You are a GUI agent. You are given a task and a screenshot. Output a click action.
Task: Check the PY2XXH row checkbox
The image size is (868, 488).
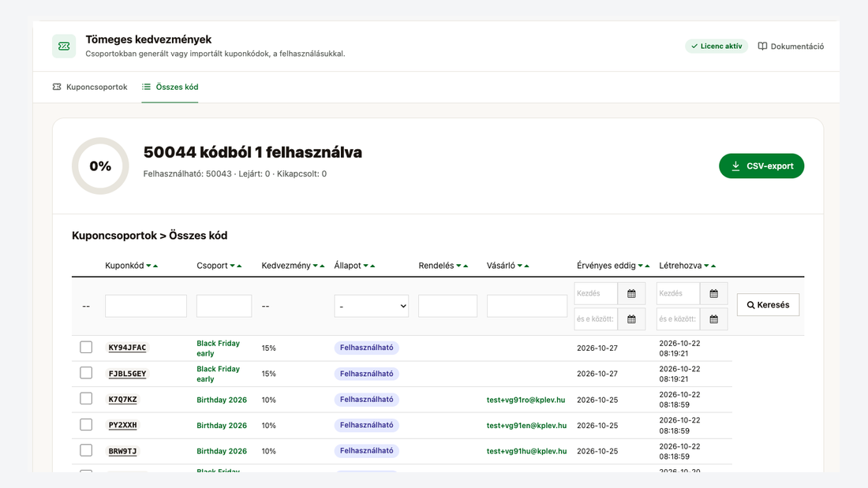point(86,424)
